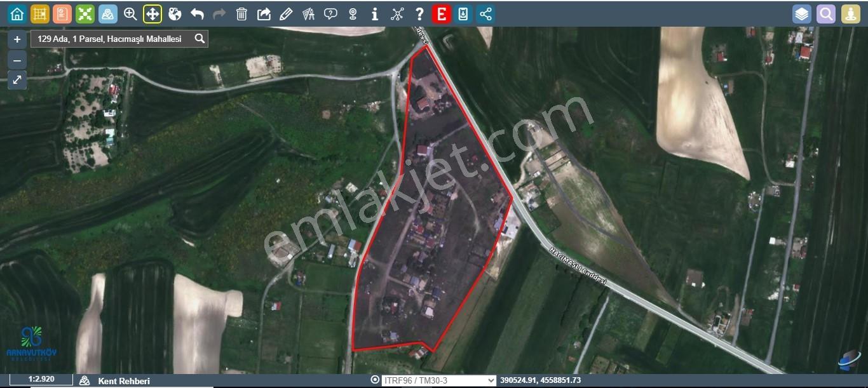The image size is (868, 388).
Task: Share the map with share icon
Action: [485, 14]
